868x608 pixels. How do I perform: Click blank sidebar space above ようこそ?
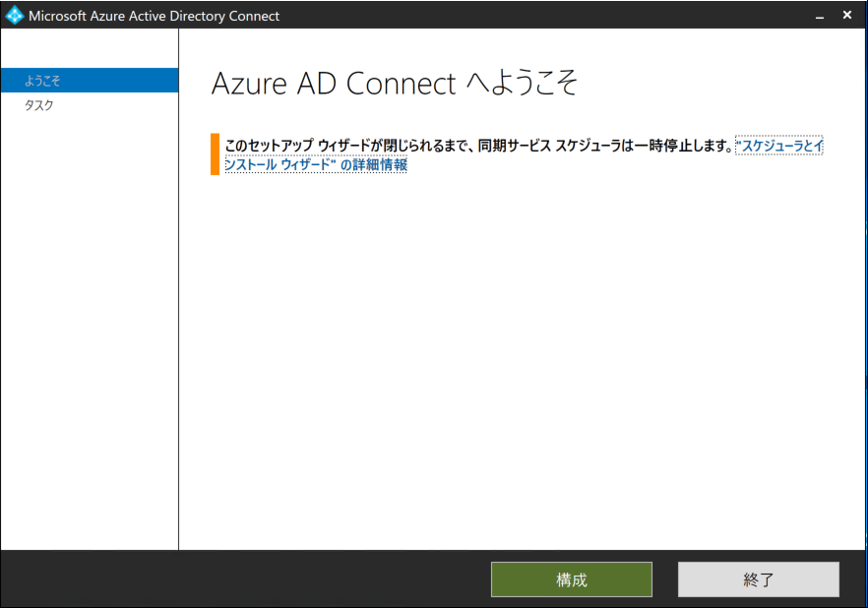[x=89, y=49]
